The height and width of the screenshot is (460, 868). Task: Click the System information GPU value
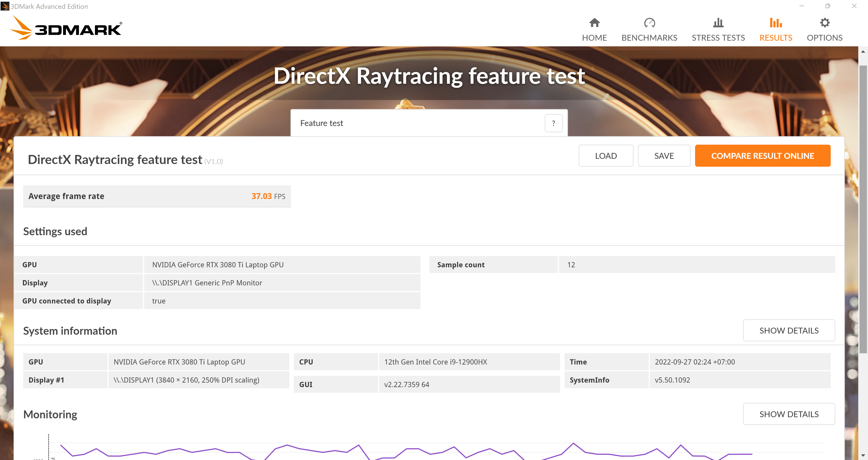(179, 362)
